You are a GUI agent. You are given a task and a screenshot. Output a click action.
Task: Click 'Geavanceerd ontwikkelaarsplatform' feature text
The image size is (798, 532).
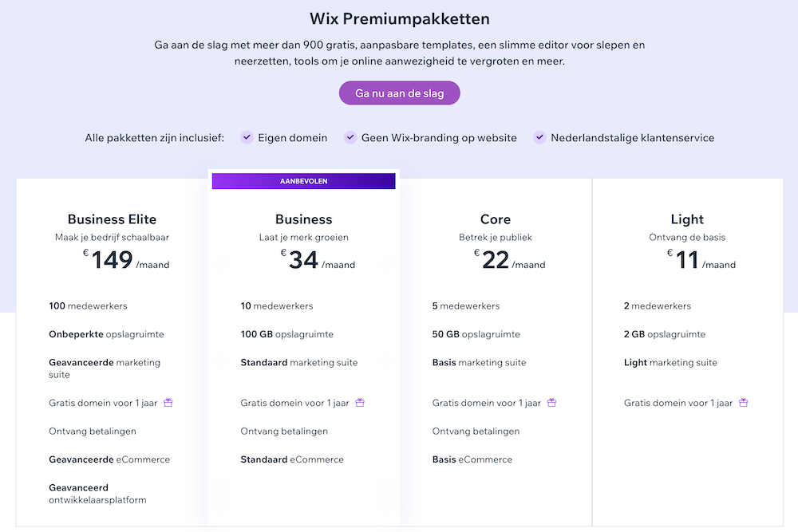[x=97, y=494]
